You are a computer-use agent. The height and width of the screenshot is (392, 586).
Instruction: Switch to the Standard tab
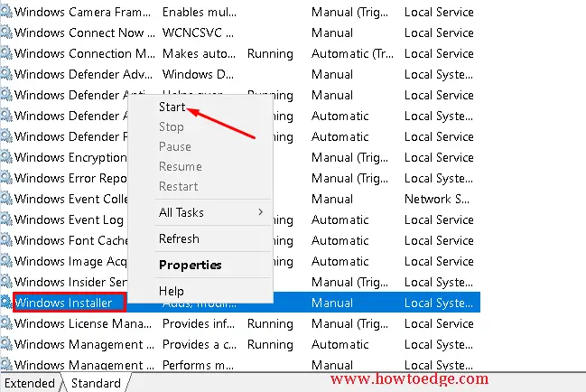[x=95, y=383]
